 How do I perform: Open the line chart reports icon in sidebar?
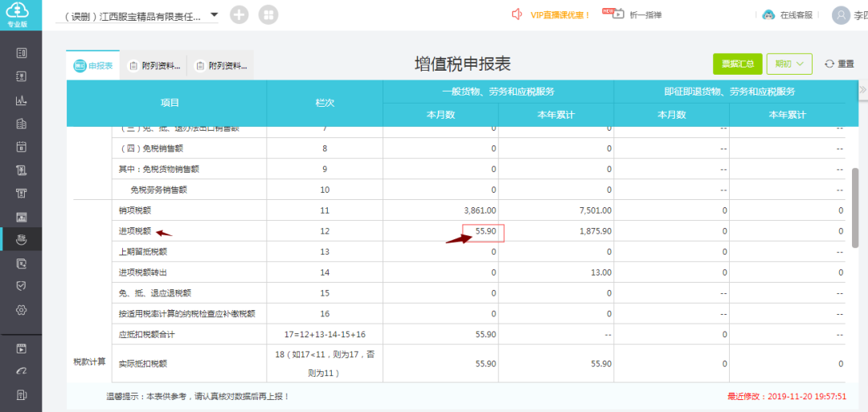[x=22, y=100]
